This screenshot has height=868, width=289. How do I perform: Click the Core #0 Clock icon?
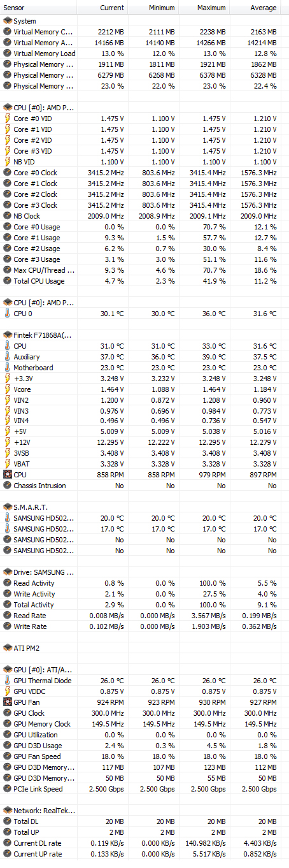click(x=8, y=173)
